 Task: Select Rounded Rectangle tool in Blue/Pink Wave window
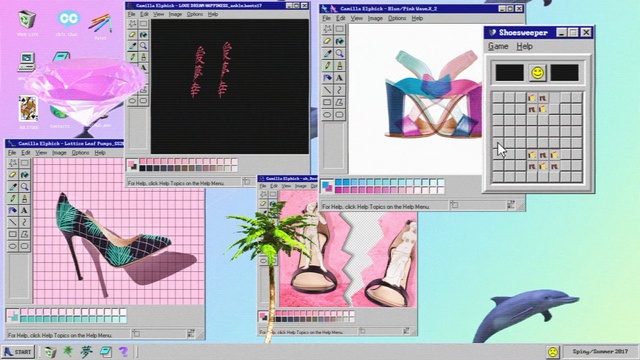point(340,115)
